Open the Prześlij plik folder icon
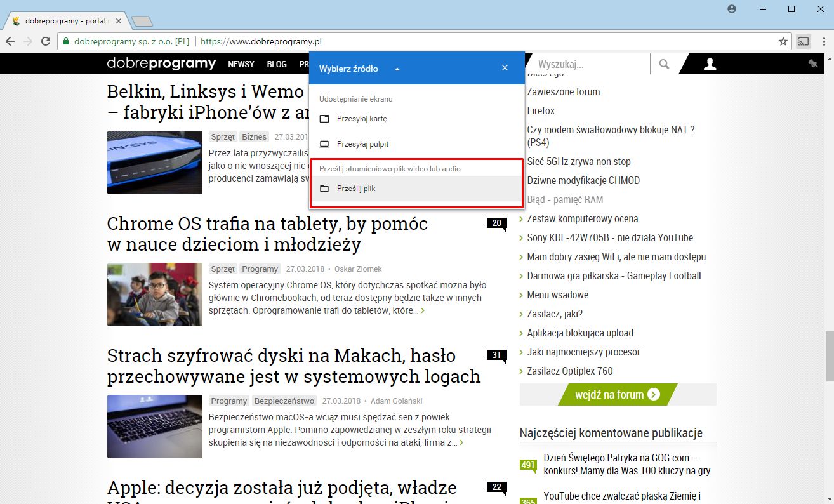Image resolution: width=834 pixels, height=504 pixels. (325, 188)
